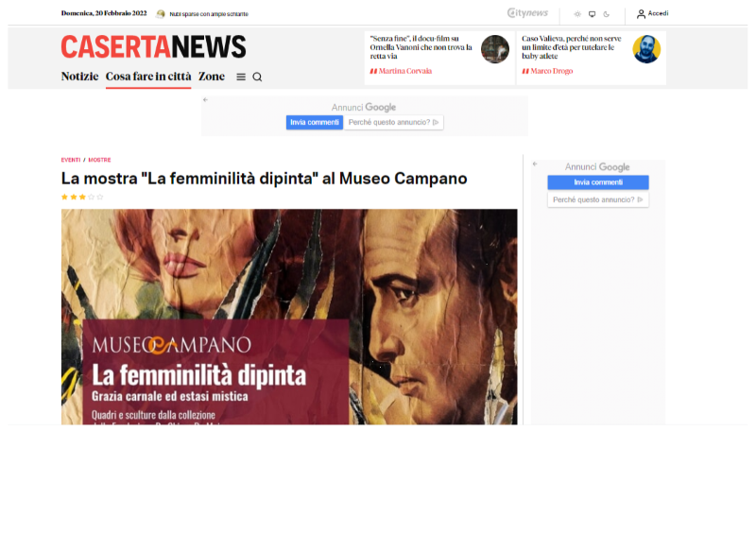Enable dark mode moon icon
The height and width of the screenshot is (534, 756).
(607, 14)
